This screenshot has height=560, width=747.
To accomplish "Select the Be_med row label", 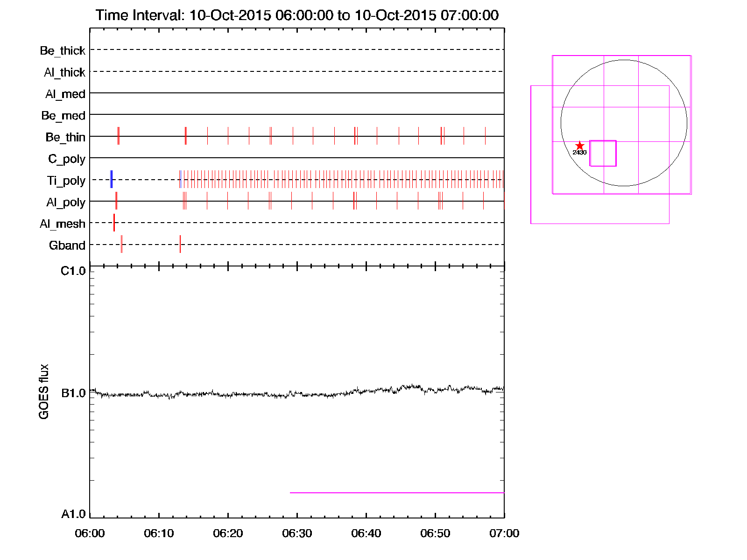I will [x=63, y=115].
